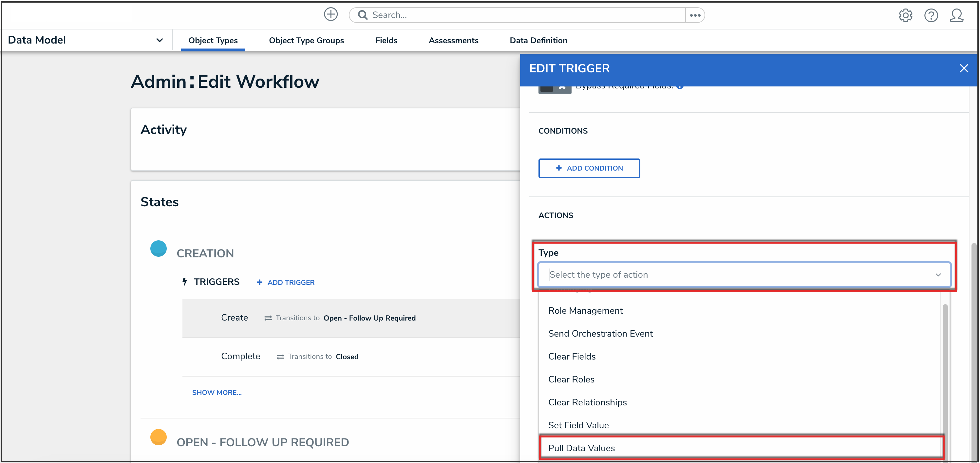Select the Set Field Value option

coord(578,425)
